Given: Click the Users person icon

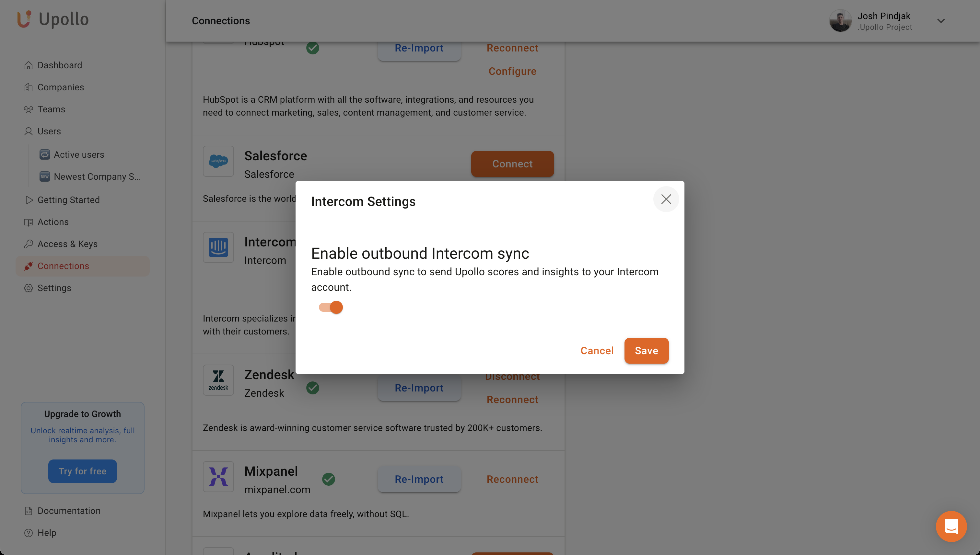Looking at the screenshot, I should [28, 131].
